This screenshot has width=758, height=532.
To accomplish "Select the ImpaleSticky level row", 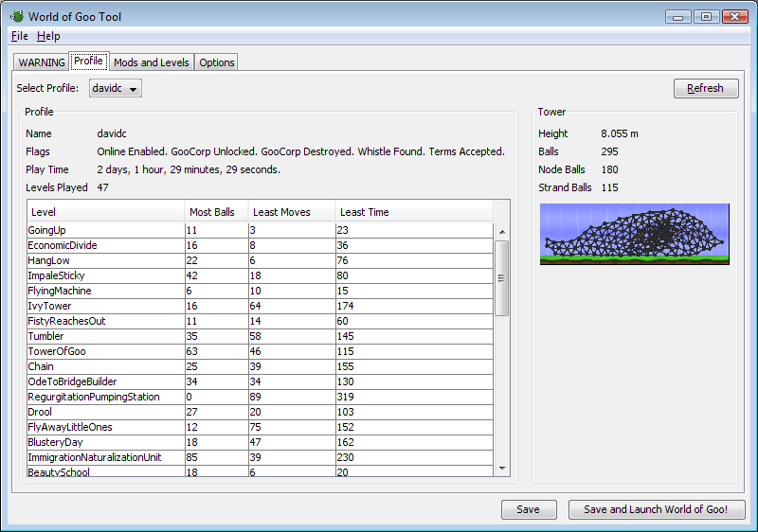I will (260, 275).
